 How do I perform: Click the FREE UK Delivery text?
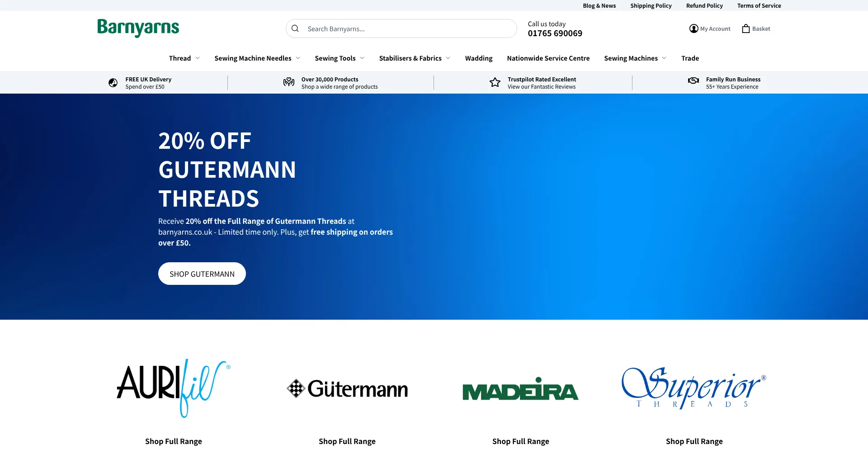tap(148, 79)
